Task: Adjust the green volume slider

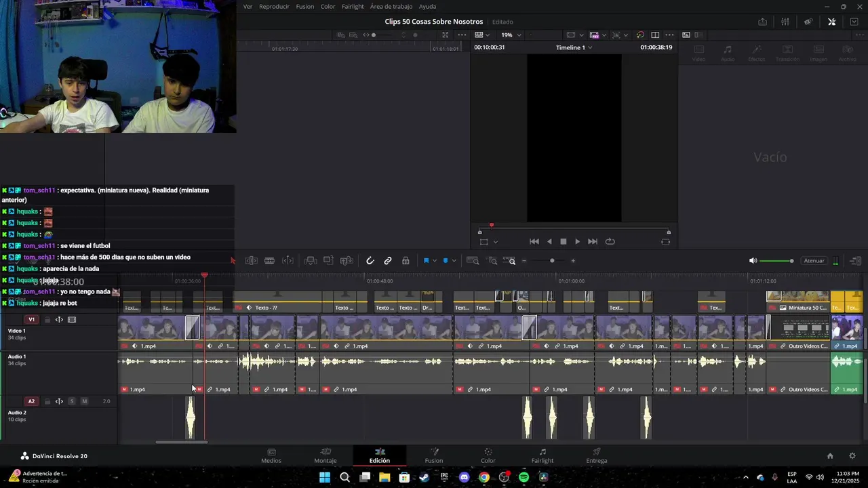Action: [x=776, y=261]
